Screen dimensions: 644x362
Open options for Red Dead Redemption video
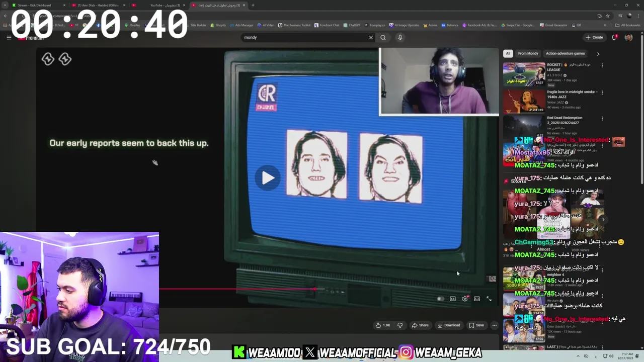click(602, 119)
